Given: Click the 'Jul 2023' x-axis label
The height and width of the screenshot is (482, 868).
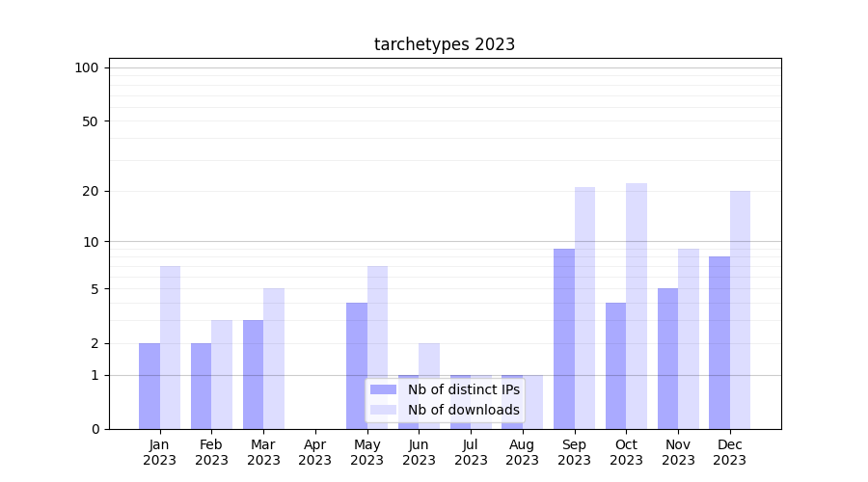Looking at the screenshot, I should click(x=471, y=452).
